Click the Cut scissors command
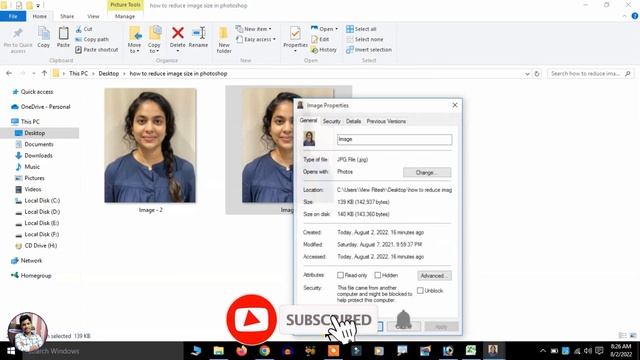 pos(84,29)
